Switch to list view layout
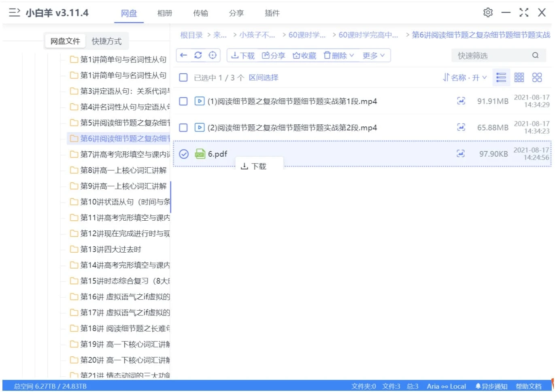The height and width of the screenshot is (392, 555). tap(501, 77)
